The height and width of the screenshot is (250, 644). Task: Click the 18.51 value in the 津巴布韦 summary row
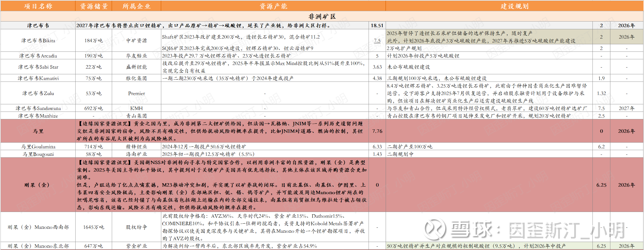(x=377, y=25)
